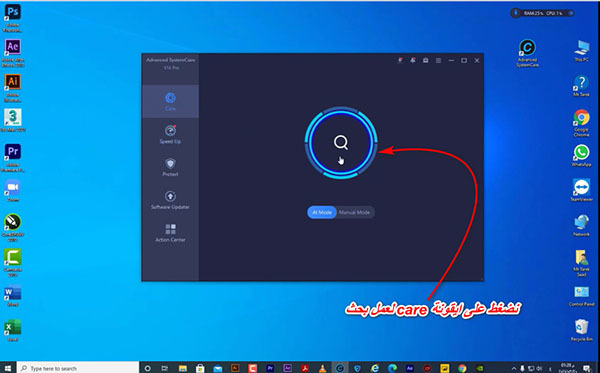
Task: Select the Zoom desktop shortcut
Action: click(x=13, y=191)
